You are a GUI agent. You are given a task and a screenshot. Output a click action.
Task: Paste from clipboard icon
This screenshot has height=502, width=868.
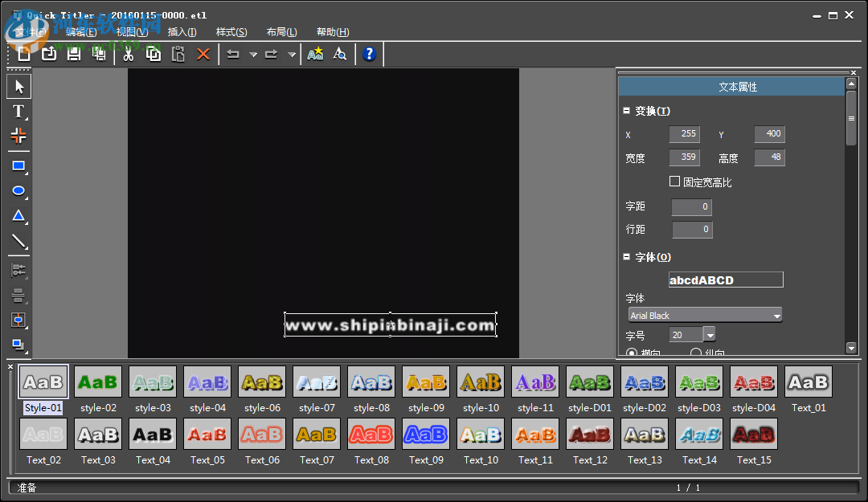pyautogui.click(x=178, y=55)
